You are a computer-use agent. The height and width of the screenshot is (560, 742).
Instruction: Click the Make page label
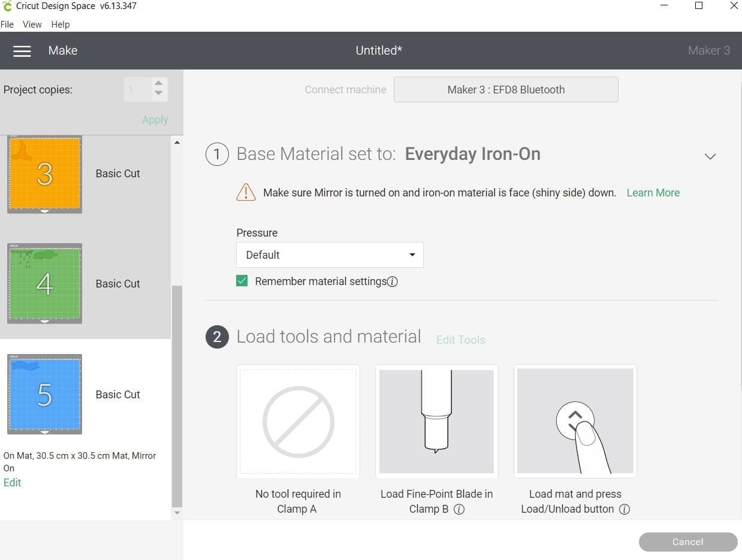pos(63,51)
